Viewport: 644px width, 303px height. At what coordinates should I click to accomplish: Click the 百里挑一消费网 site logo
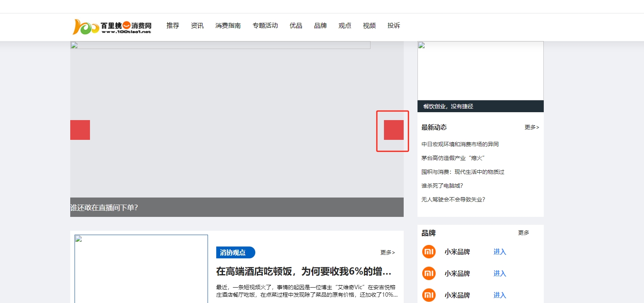(112, 26)
